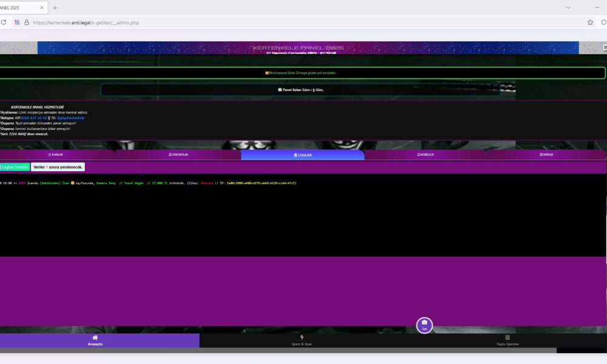Click the padlock site security icon
The image size is (607, 364).
point(26,22)
